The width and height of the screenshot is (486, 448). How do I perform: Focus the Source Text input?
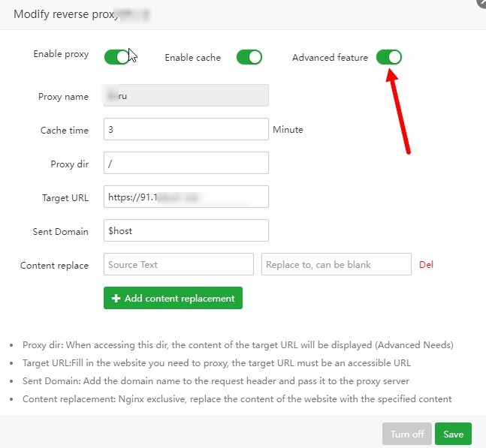coord(179,264)
